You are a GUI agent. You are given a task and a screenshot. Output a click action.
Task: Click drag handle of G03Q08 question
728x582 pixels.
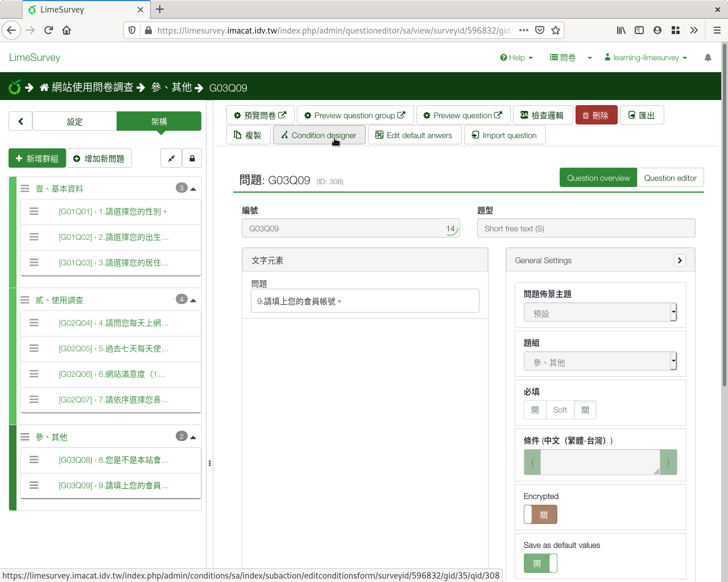click(x=34, y=460)
